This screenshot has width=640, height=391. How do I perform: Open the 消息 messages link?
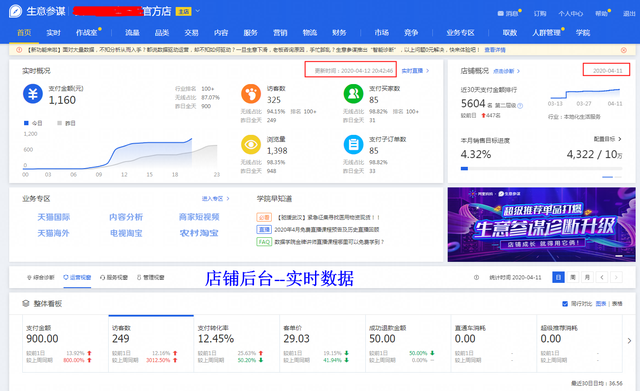point(509,13)
